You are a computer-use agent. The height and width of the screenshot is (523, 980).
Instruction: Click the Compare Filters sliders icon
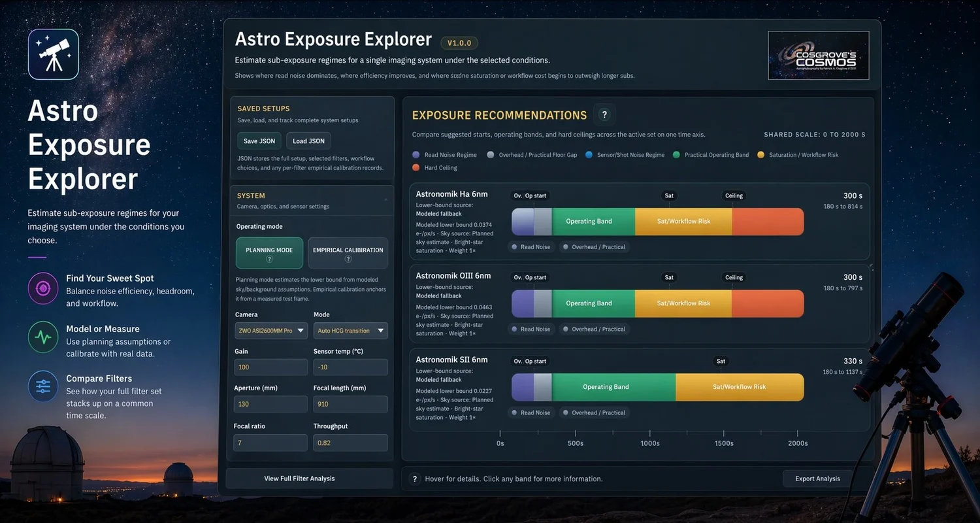pos(42,386)
